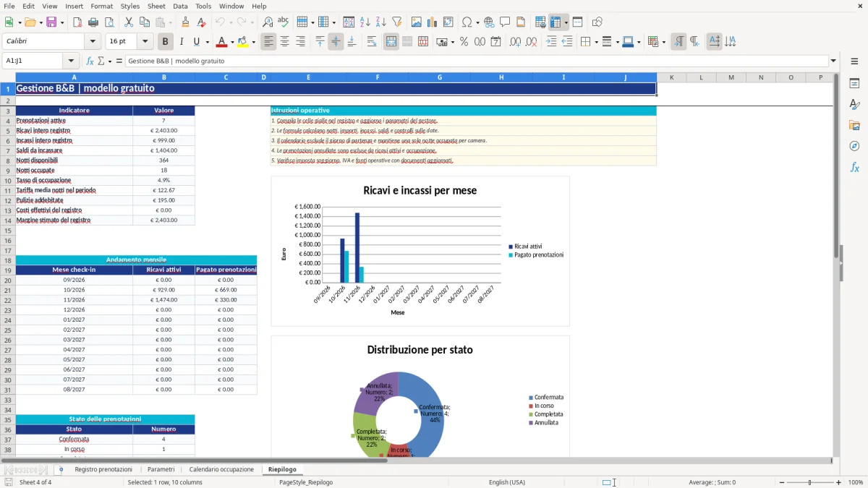Open sidebar Functions deck
The image size is (868, 488).
pos(854,167)
